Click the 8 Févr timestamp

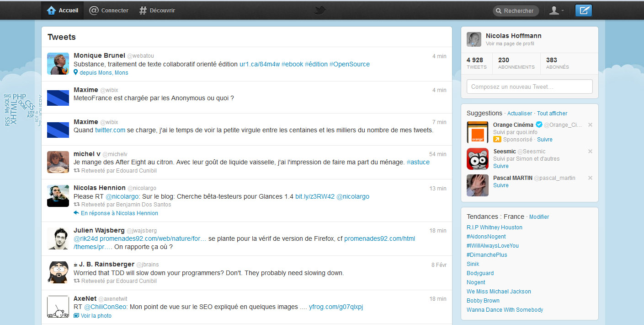439,265
